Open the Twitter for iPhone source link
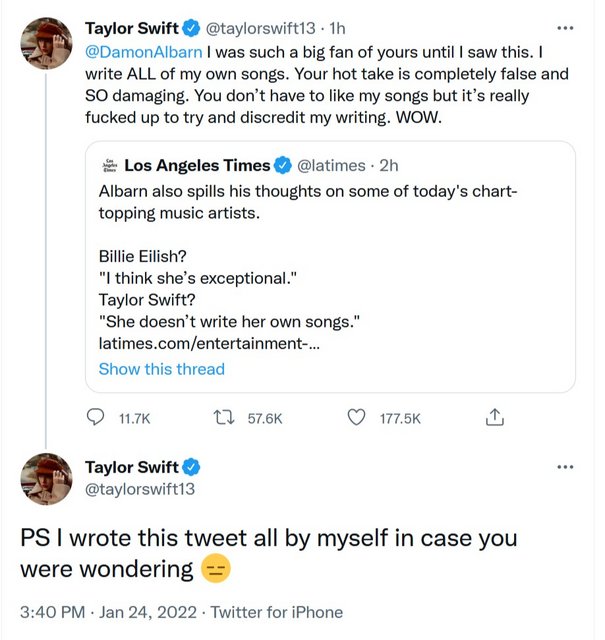Screen dimensions: 605x640 point(279,612)
